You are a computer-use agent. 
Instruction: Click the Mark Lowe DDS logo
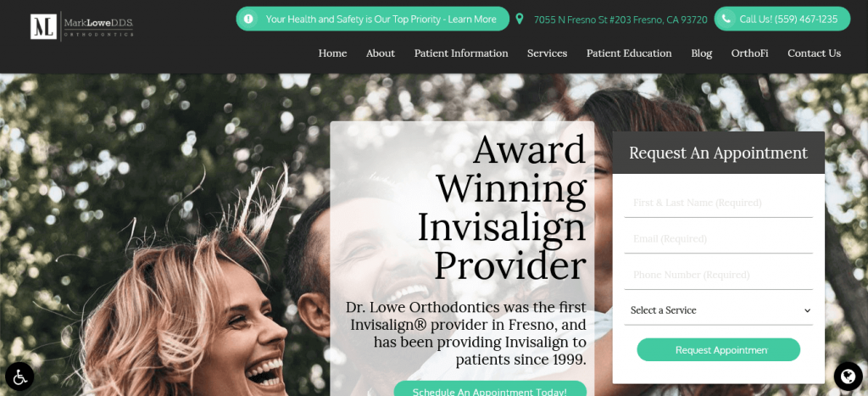click(x=82, y=26)
